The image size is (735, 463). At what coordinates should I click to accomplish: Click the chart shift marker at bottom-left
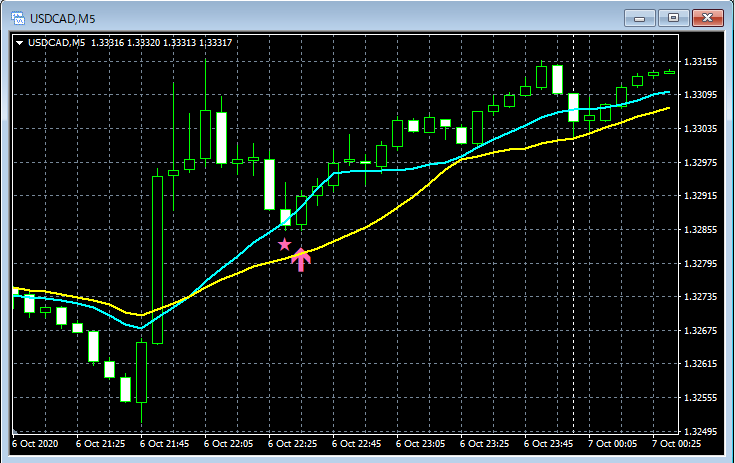pyautogui.click(x=15, y=431)
